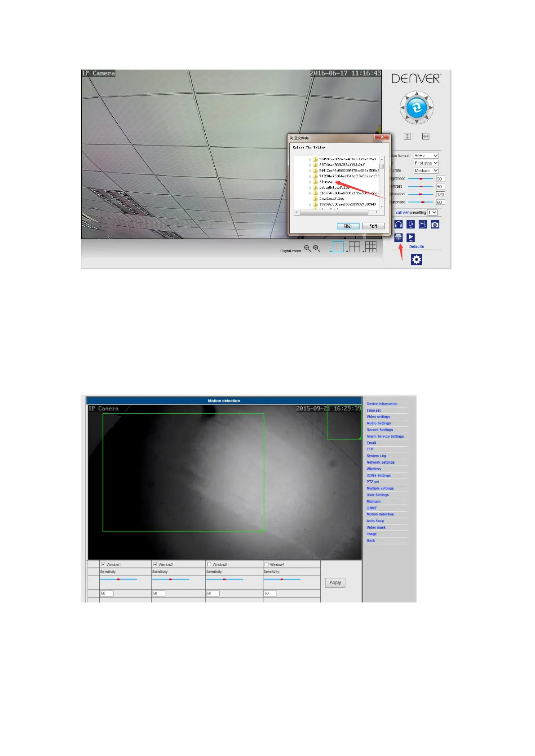
Task: Click the Window2 sensitivity value field
Action: 159,593
